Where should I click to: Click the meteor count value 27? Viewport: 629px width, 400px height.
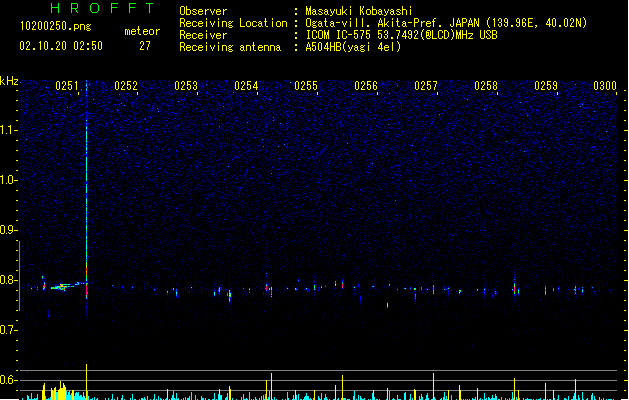click(145, 46)
